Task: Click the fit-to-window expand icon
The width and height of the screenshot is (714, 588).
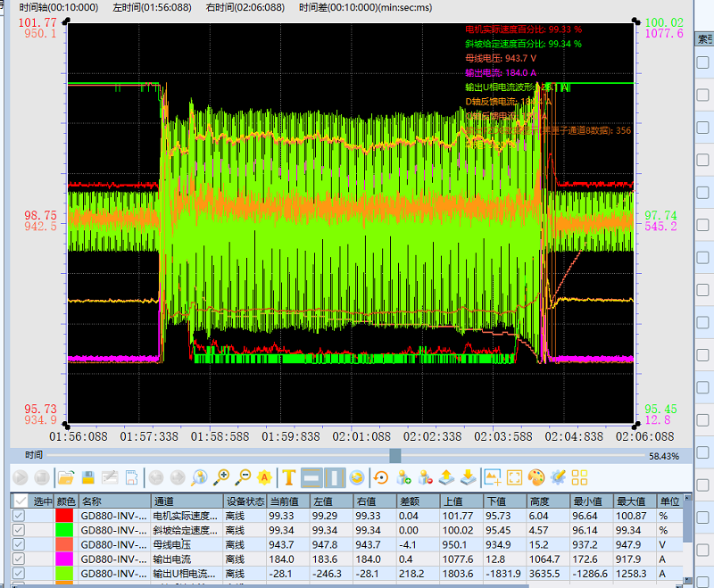Action: click(x=514, y=477)
